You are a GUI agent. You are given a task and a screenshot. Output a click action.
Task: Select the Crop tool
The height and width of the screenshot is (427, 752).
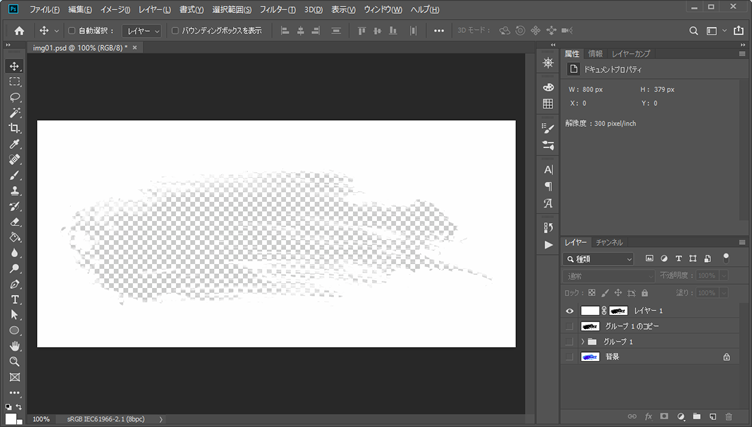(14, 128)
